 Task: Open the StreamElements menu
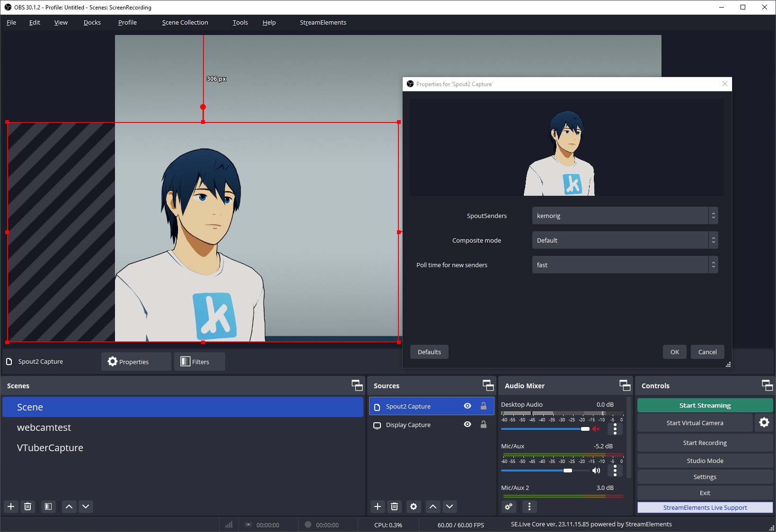click(x=323, y=22)
